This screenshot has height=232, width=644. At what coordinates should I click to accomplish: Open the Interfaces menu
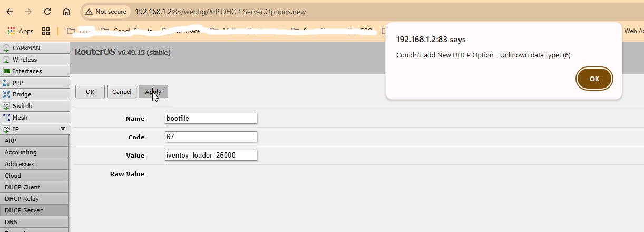[34, 71]
